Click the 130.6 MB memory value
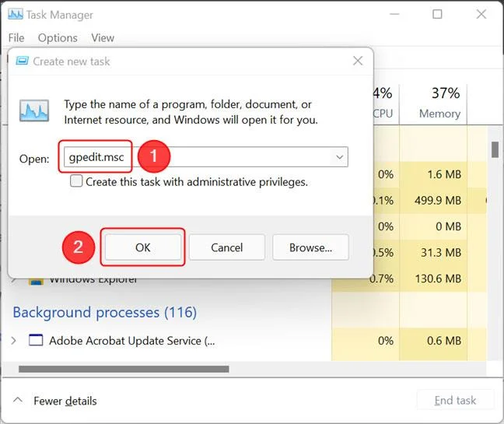The image size is (504, 424). coord(438,279)
